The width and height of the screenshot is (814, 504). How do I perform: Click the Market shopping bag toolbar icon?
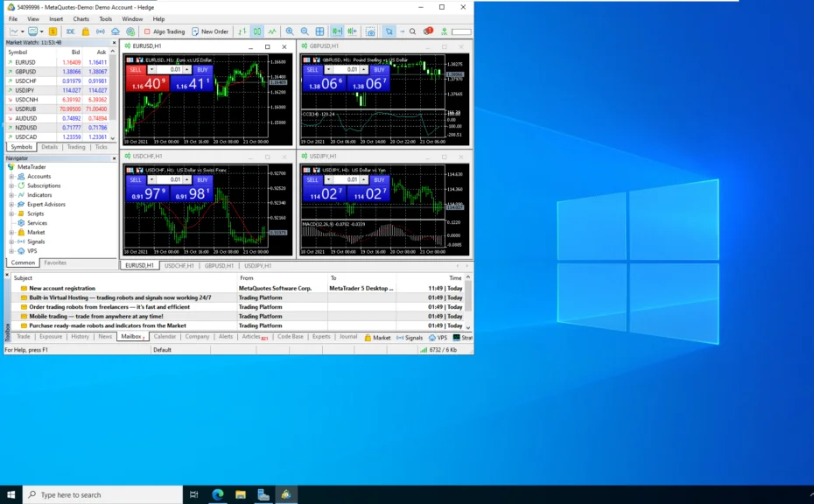point(86,31)
